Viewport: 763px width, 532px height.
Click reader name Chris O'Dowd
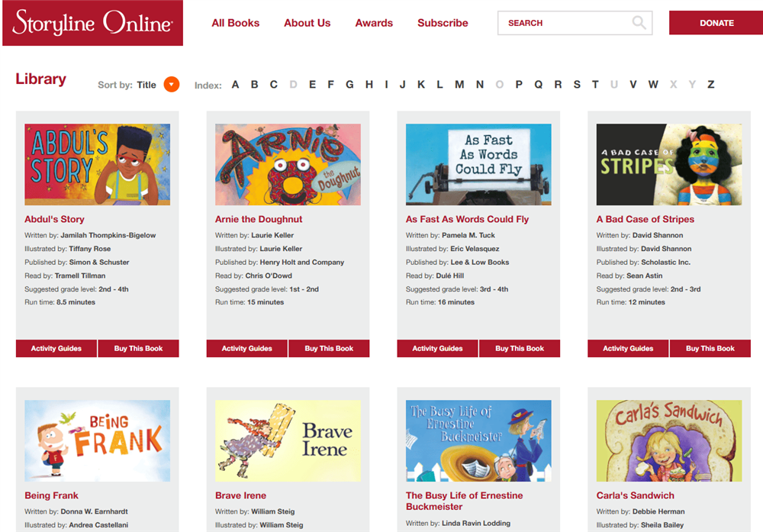(269, 276)
